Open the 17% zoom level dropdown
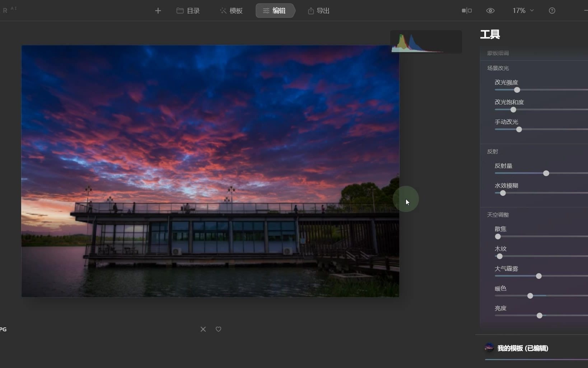Screen dimensions: 588x368 pyautogui.click(x=523, y=10)
